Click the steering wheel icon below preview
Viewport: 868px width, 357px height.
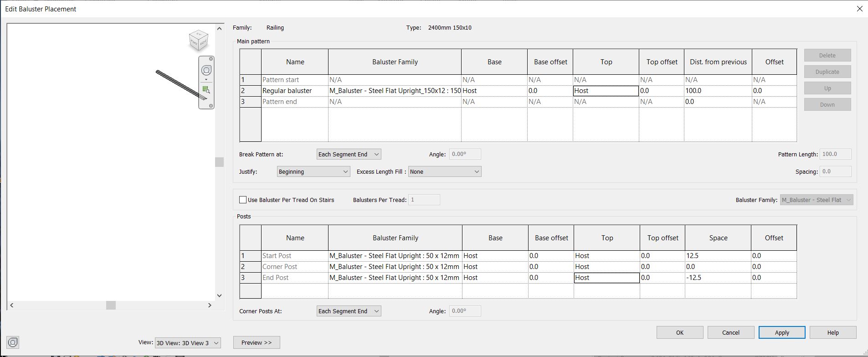point(13,342)
